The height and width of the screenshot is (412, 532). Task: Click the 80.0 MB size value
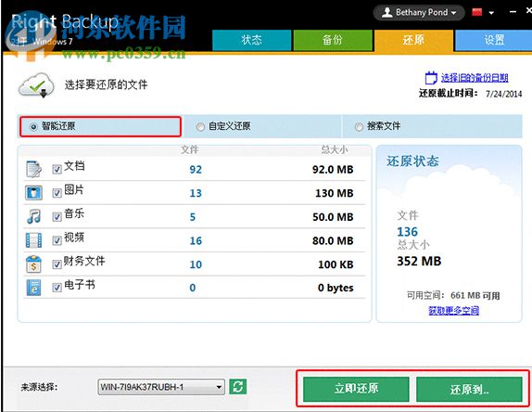pos(333,241)
